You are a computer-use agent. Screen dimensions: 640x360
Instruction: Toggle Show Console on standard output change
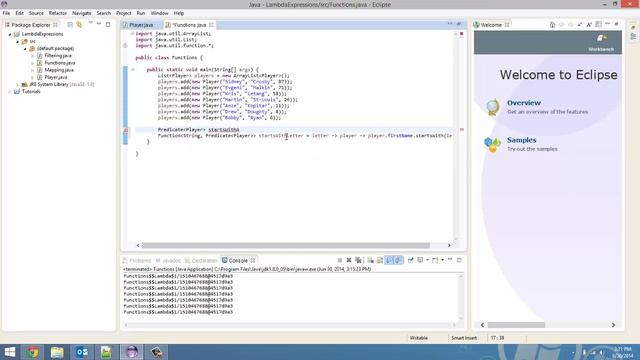389,260
